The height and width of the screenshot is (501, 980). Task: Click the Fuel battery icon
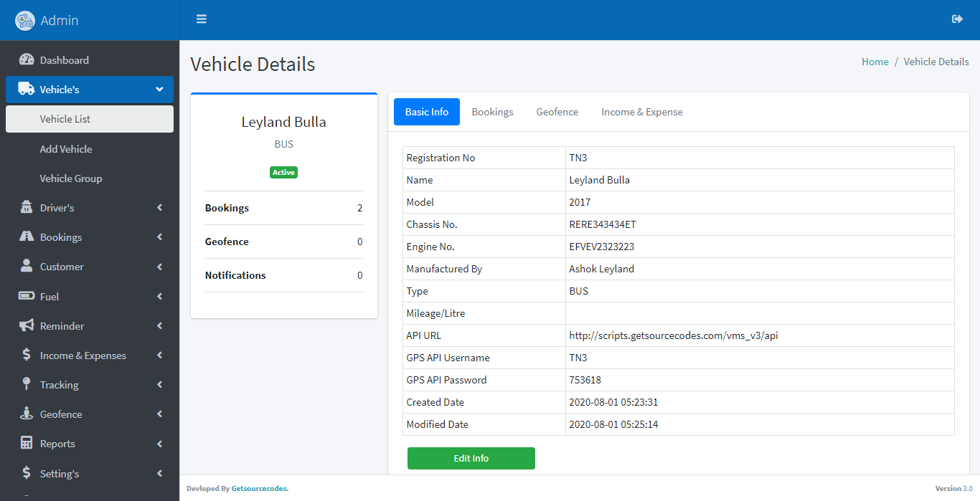(27, 296)
